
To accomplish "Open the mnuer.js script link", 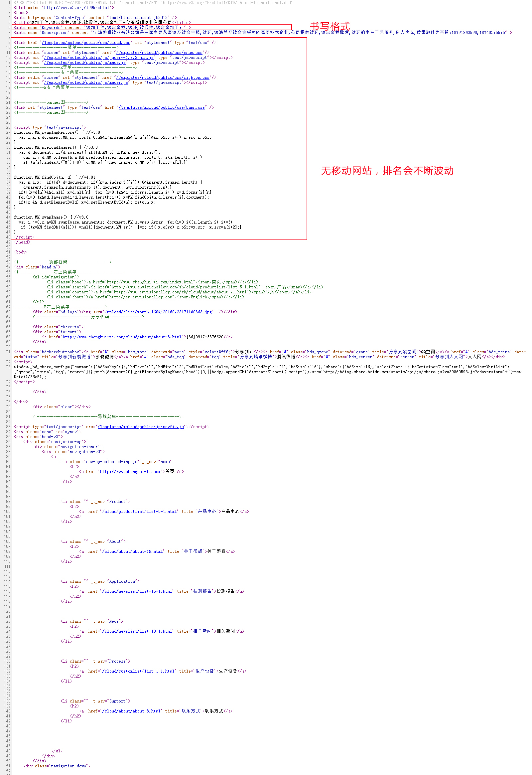I will pos(86,83).
